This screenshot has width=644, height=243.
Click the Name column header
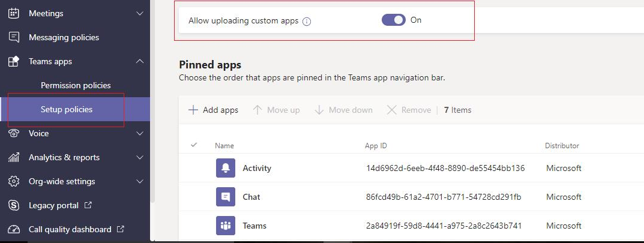224,146
